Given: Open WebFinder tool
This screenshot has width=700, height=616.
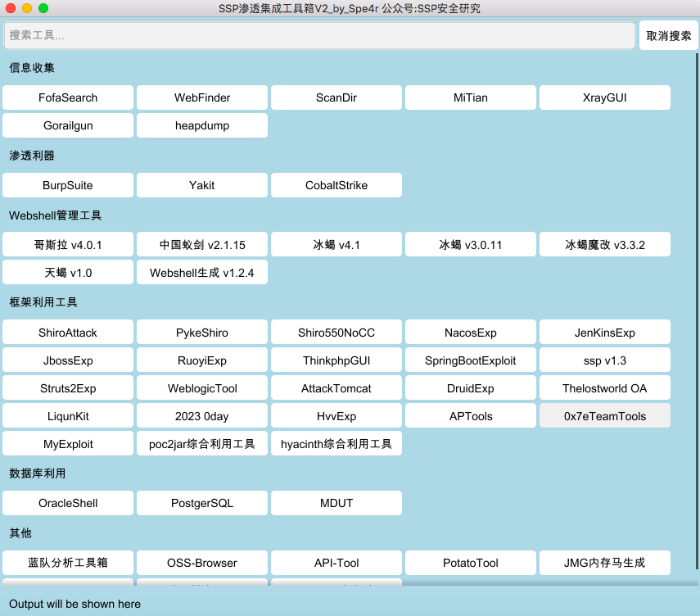Looking at the screenshot, I should click(202, 97).
